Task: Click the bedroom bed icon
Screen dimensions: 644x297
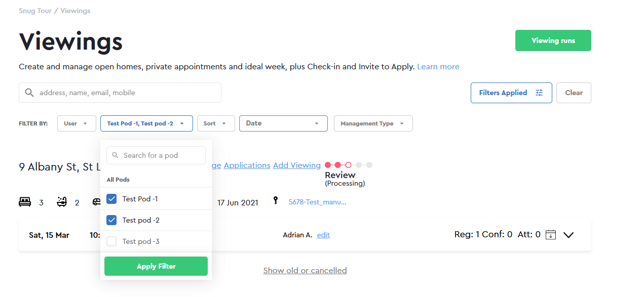Action: (x=25, y=202)
